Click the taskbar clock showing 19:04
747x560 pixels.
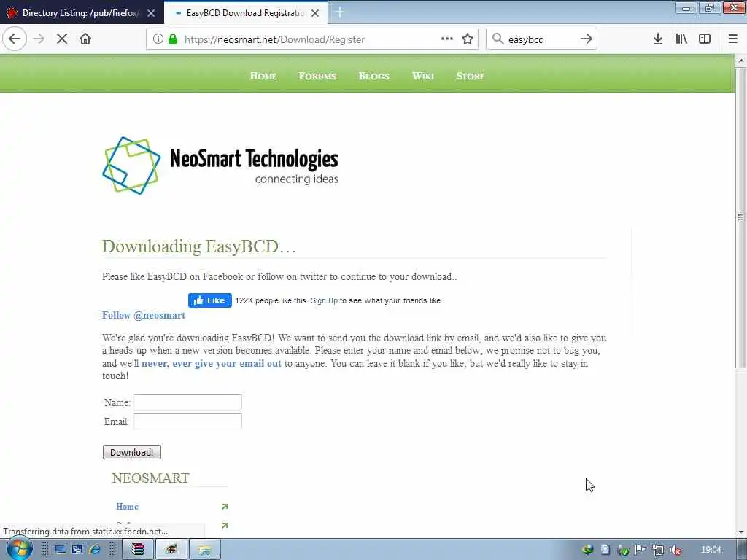pos(711,550)
